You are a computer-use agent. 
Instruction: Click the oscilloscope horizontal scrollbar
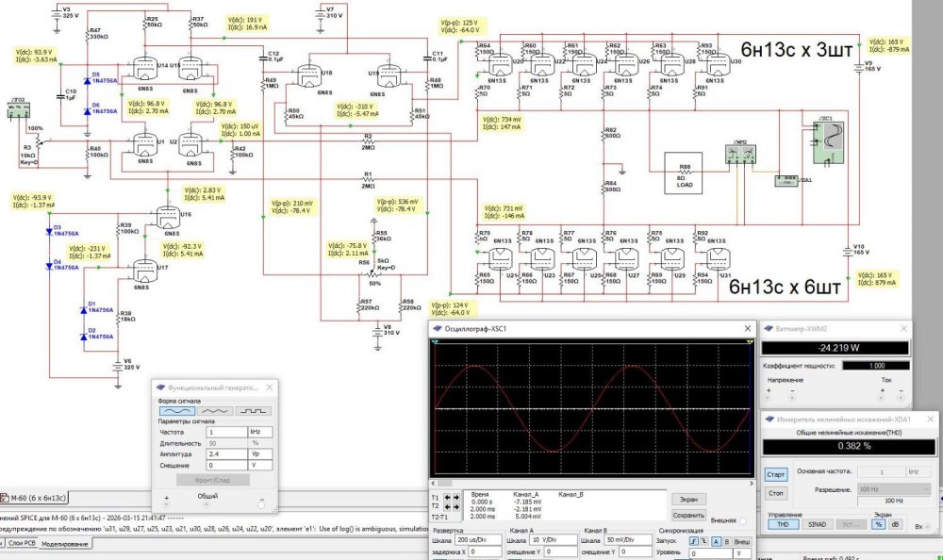pos(592,483)
